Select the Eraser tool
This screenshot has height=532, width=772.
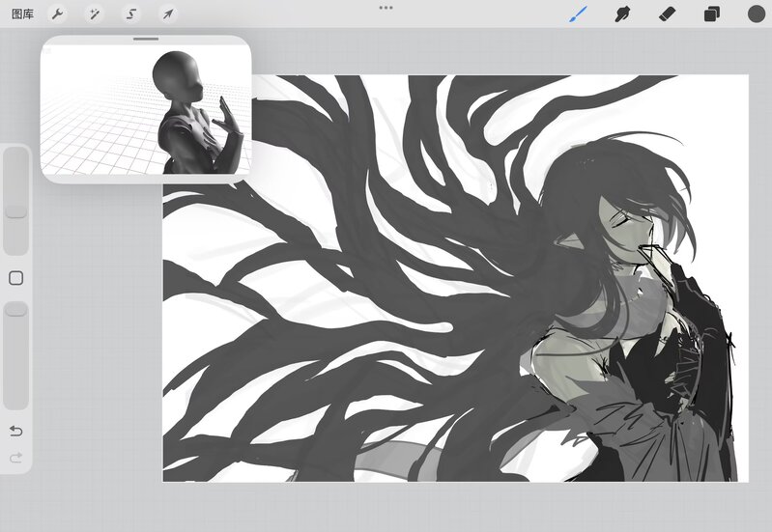coord(667,14)
